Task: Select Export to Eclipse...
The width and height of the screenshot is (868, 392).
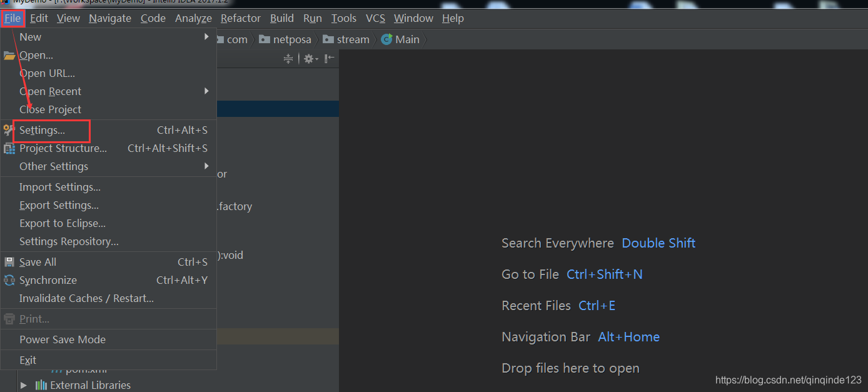Action: [x=108, y=223]
